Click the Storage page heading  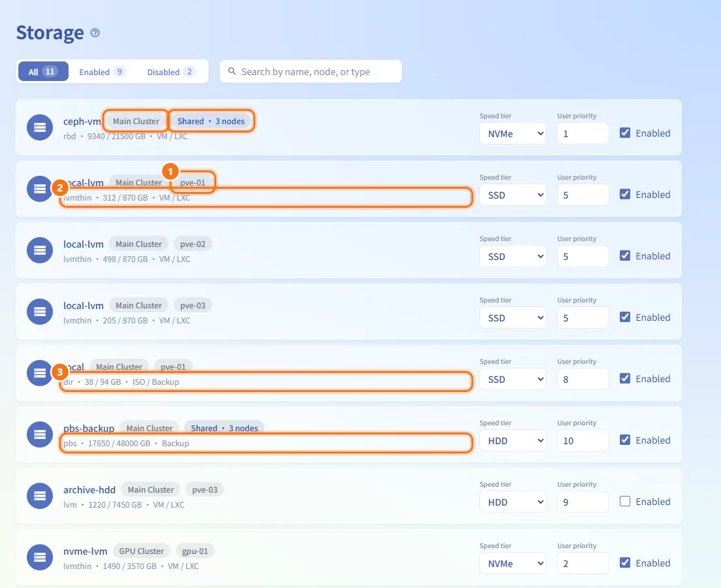point(50,33)
